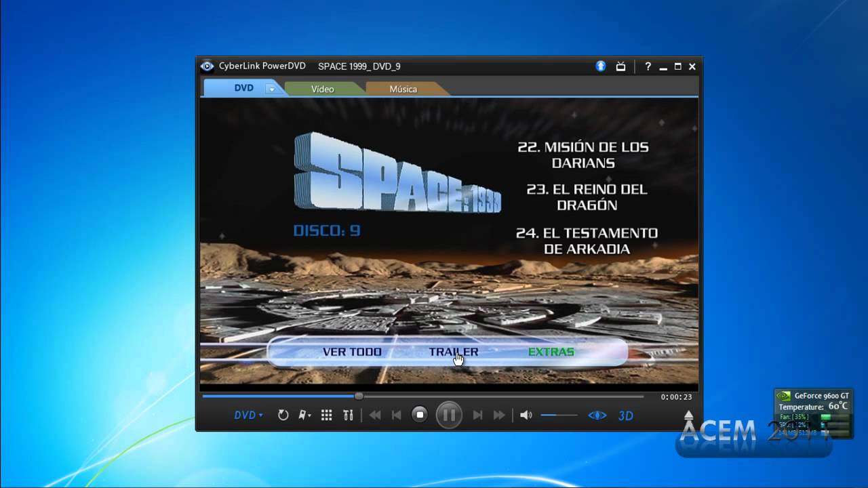The width and height of the screenshot is (868, 488).
Task: Open the DVD menu grid icon
Action: [x=326, y=415]
